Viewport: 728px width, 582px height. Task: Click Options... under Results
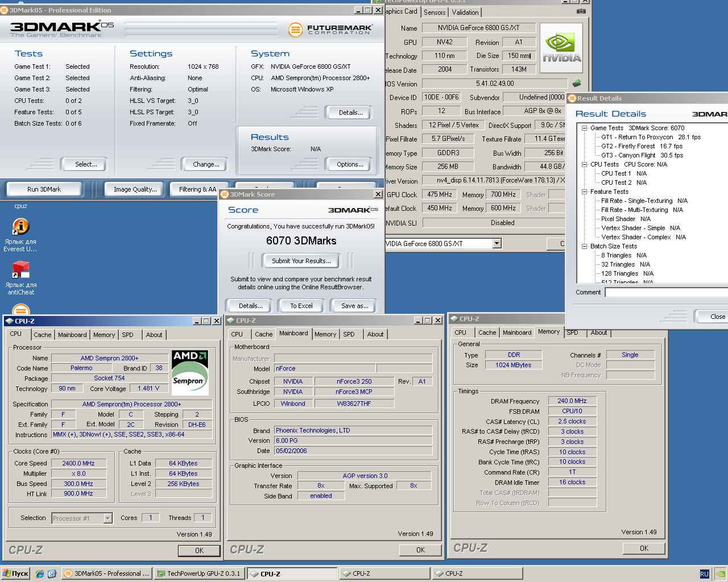pos(350,164)
